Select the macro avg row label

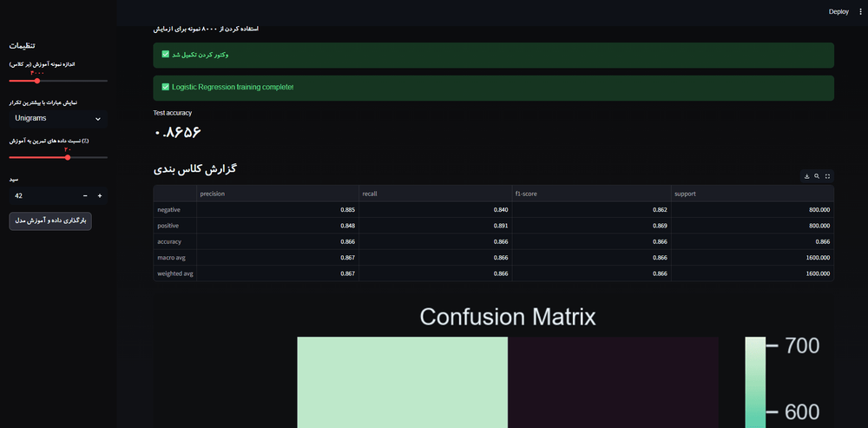click(175, 258)
